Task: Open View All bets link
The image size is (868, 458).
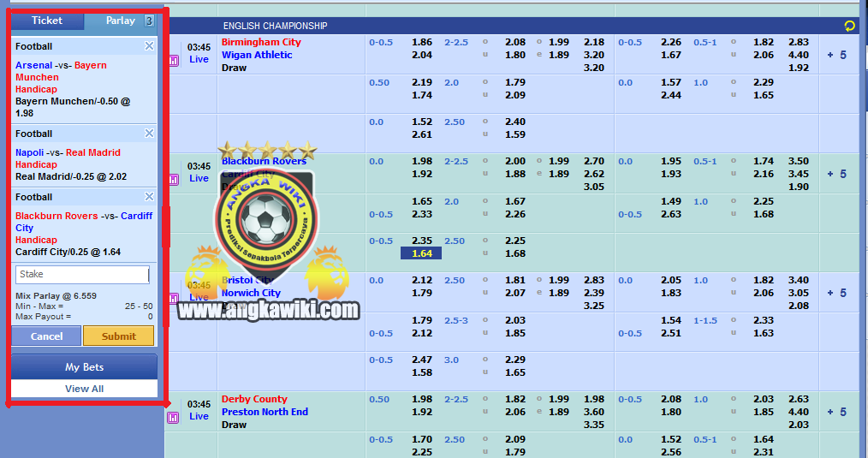Action: pyautogui.click(x=84, y=389)
